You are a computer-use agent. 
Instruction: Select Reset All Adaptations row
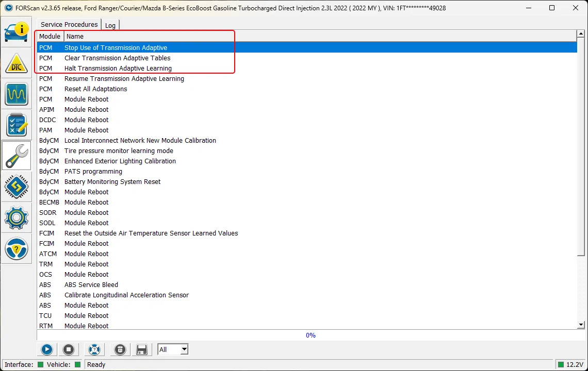coord(307,89)
